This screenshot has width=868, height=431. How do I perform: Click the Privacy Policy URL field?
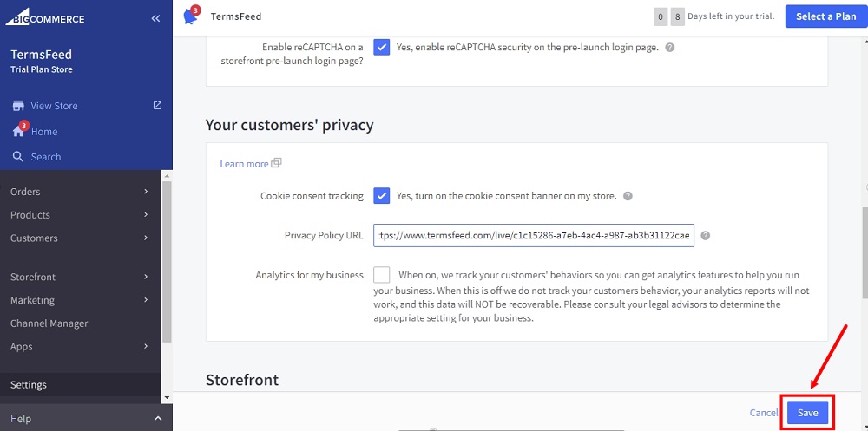tap(534, 236)
